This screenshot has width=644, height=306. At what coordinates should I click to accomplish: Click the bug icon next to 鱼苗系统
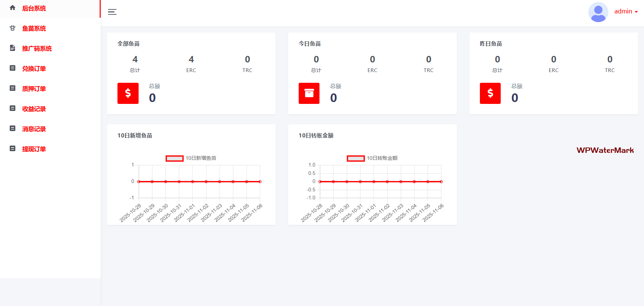click(12, 28)
